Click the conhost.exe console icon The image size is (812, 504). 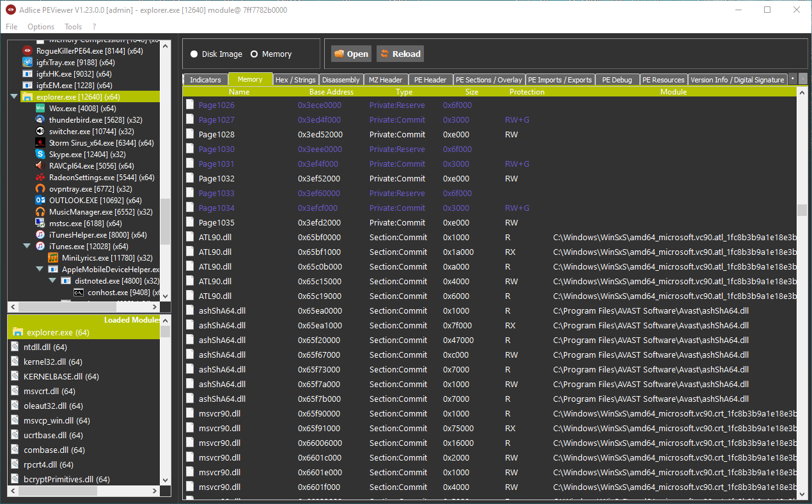point(79,293)
